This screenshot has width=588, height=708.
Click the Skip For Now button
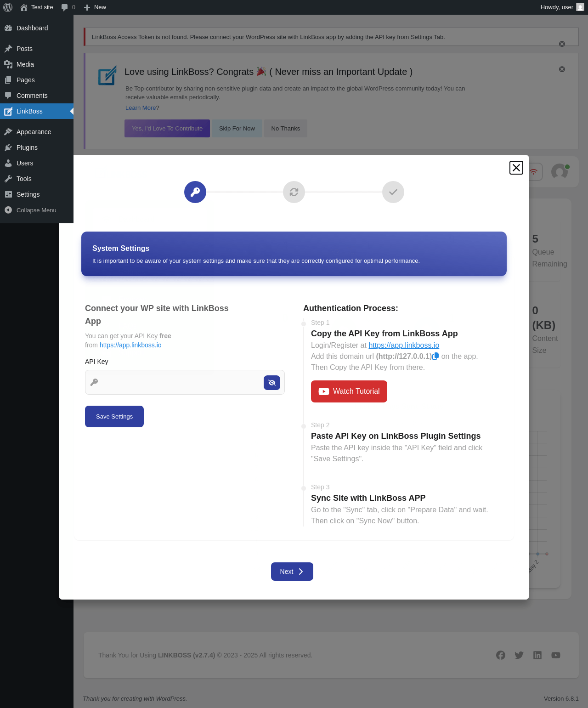237,129
